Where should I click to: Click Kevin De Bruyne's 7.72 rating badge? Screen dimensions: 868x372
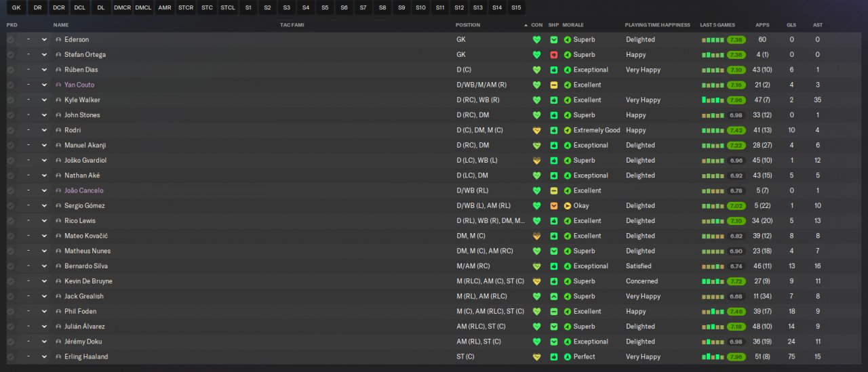tap(736, 281)
